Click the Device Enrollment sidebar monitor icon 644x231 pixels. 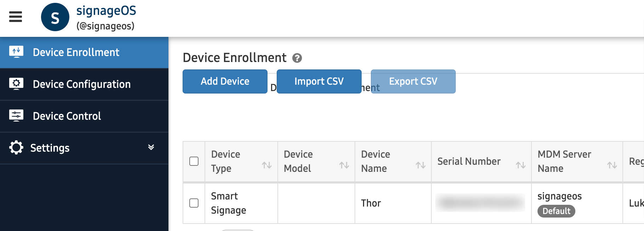16,52
